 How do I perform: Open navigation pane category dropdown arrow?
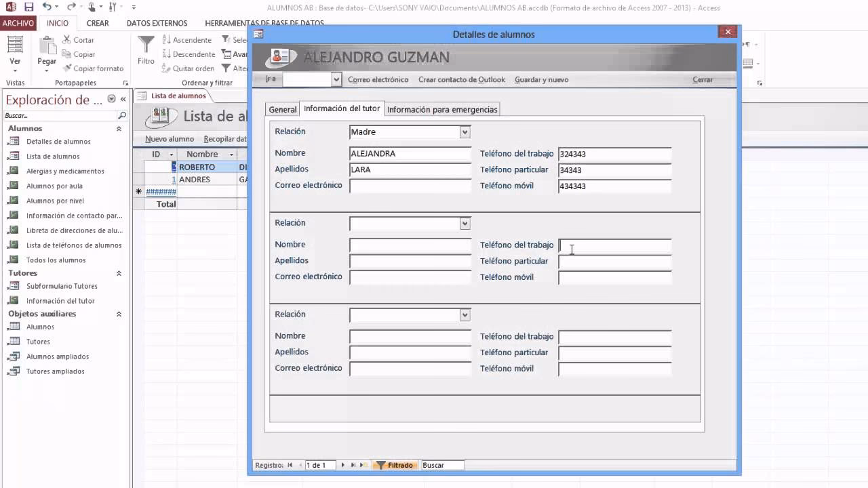tap(112, 99)
